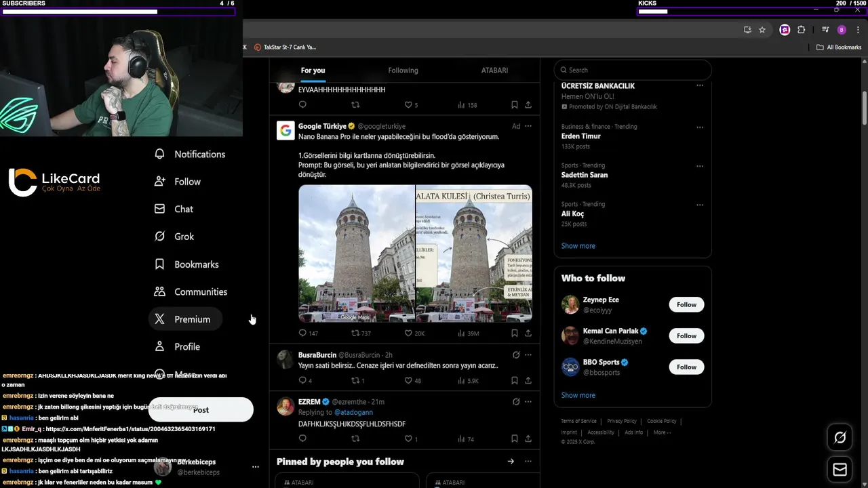The height and width of the screenshot is (488, 868).
Task: Open Bookmarks in the sidebar
Action: 186,264
